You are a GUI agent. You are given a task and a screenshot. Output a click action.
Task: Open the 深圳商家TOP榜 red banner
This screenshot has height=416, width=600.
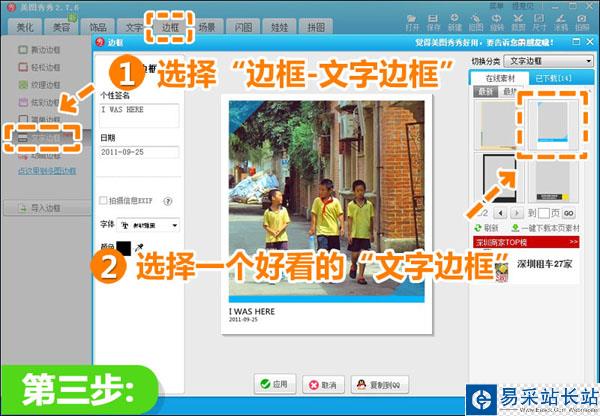tap(526, 242)
